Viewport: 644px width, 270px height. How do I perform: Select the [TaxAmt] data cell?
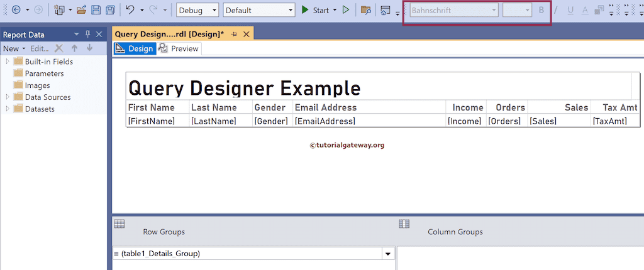(616, 121)
